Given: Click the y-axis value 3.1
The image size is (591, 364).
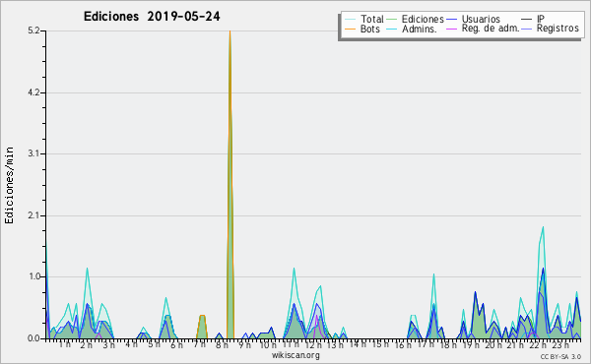Looking at the screenshot, I should [x=33, y=153].
